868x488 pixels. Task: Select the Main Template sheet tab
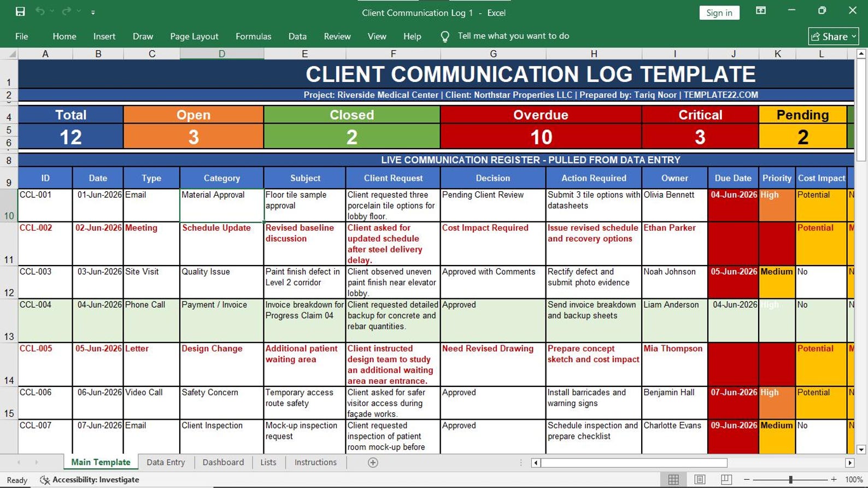[101, 462]
